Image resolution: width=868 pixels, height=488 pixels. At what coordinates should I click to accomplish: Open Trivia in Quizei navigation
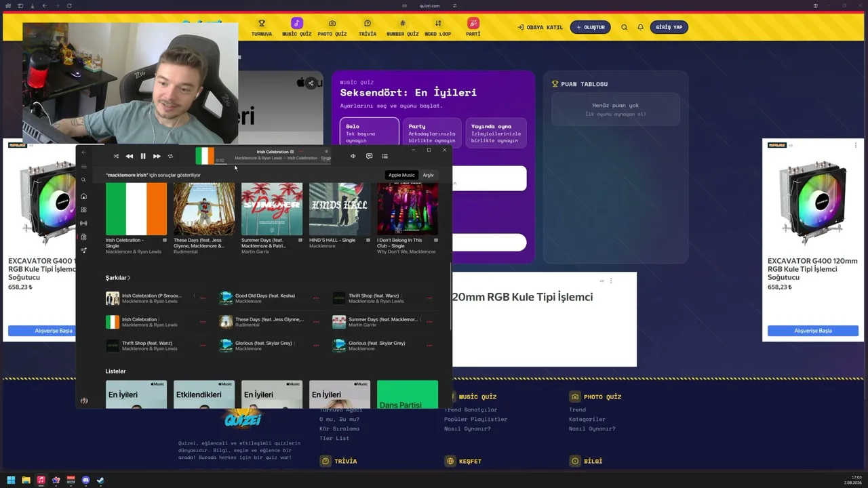pos(368,27)
